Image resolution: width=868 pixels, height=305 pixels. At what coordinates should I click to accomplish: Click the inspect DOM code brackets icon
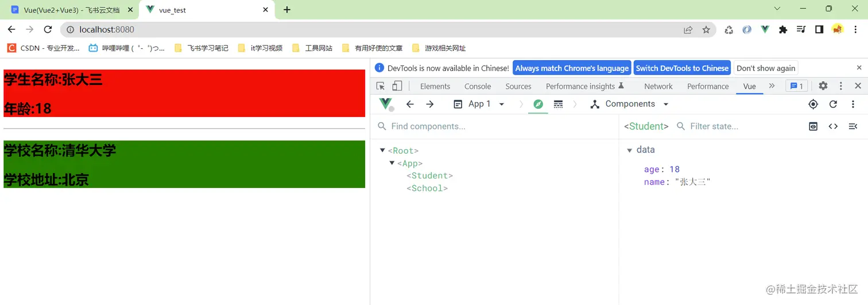click(x=833, y=126)
